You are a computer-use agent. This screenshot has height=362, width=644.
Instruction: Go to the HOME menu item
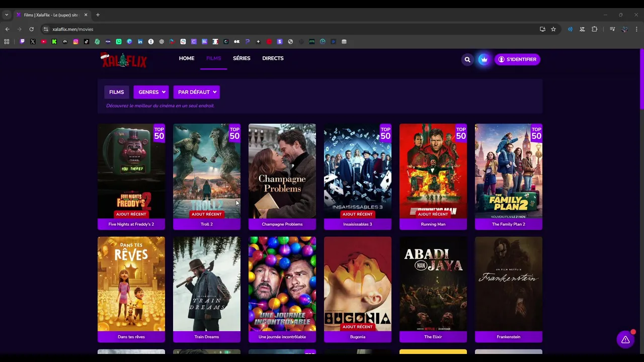coord(187,58)
